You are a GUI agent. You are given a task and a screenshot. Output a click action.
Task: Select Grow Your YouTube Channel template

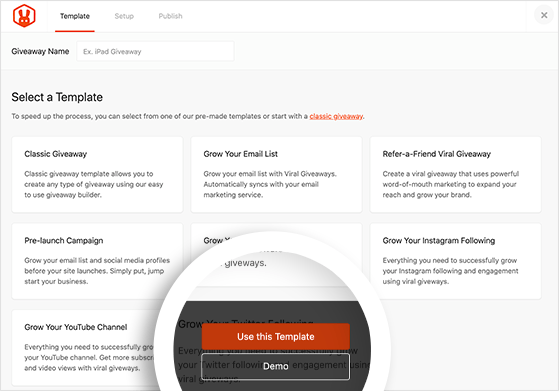point(86,348)
